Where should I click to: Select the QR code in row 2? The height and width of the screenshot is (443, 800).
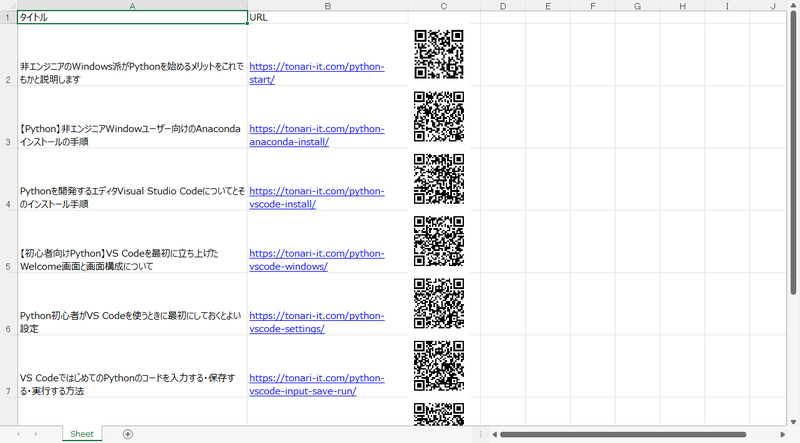pos(439,55)
